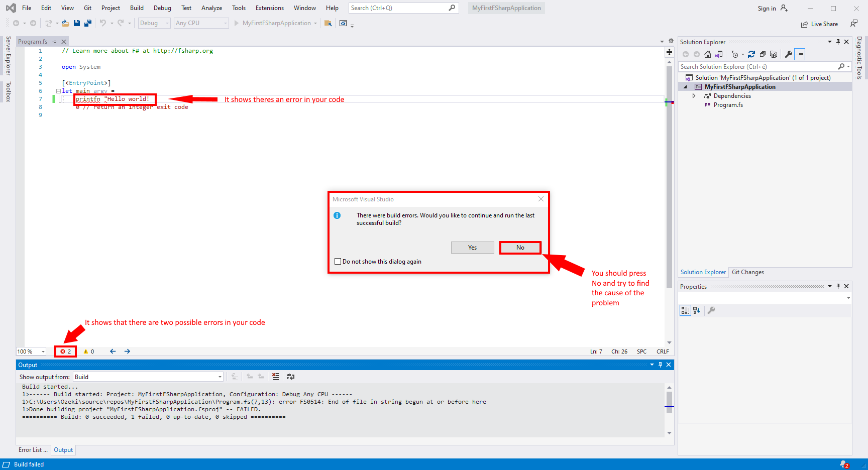
Task: Click the Find in Files folder icon
Action: (x=328, y=23)
